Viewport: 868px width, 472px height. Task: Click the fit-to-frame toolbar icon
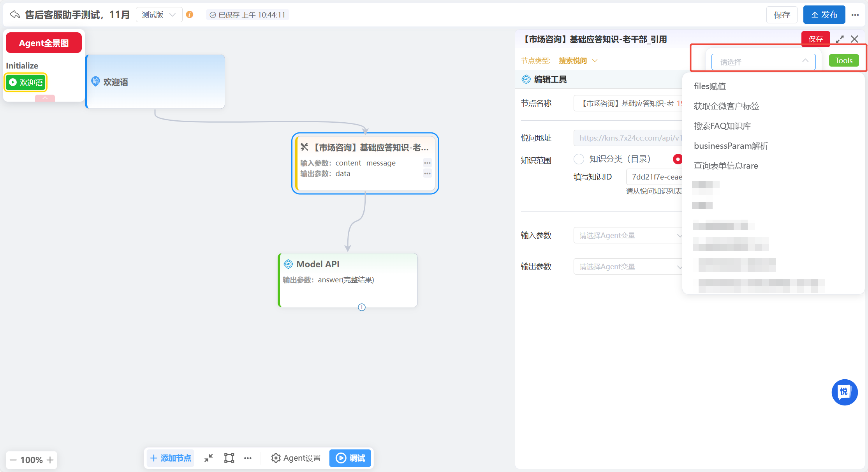coord(229,458)
